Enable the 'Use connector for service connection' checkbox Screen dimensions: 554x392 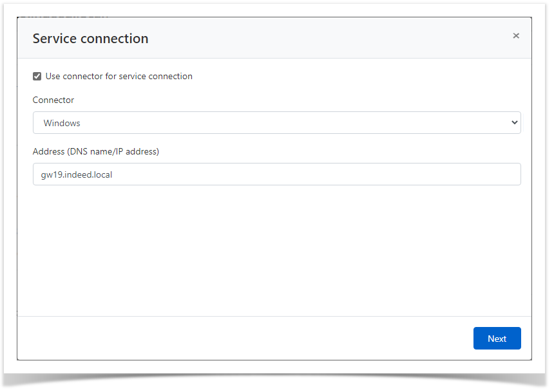click(37, 76)
